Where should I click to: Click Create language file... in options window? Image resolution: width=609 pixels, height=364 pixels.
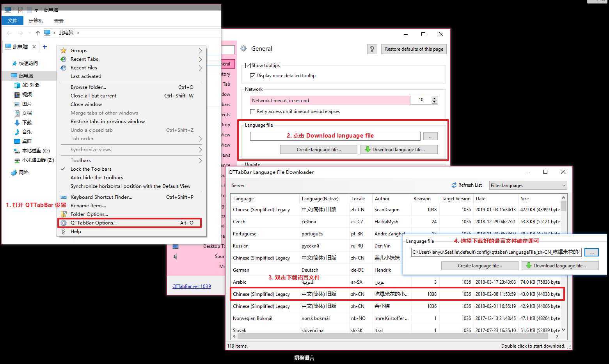(x=318, y=150)
